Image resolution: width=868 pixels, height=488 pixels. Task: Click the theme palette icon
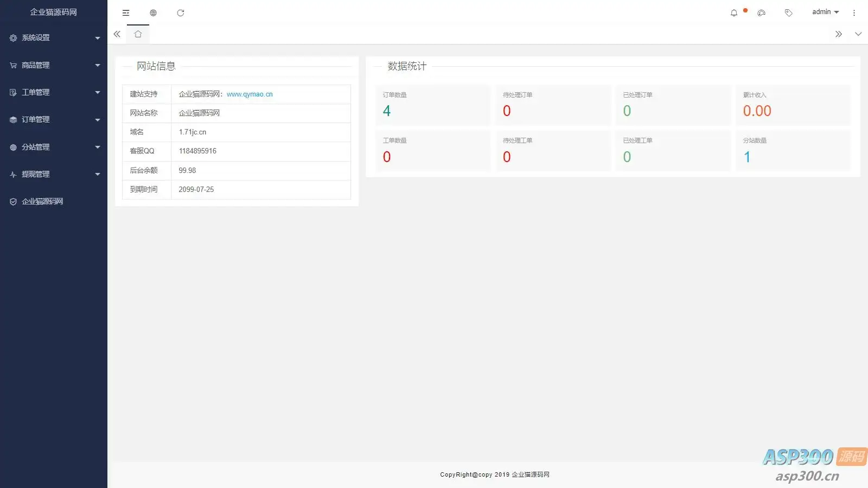(x=761, y=12)
